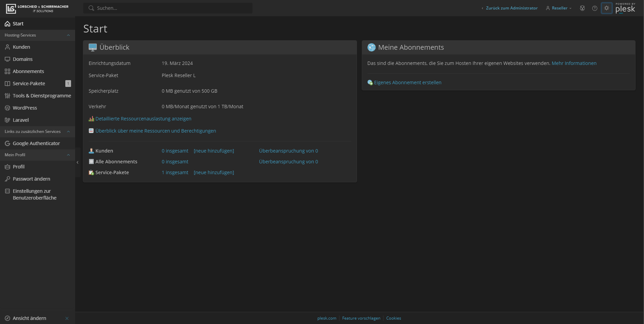
Task: Hide the sidebar with collapse arrow
Action: [77, 162]
